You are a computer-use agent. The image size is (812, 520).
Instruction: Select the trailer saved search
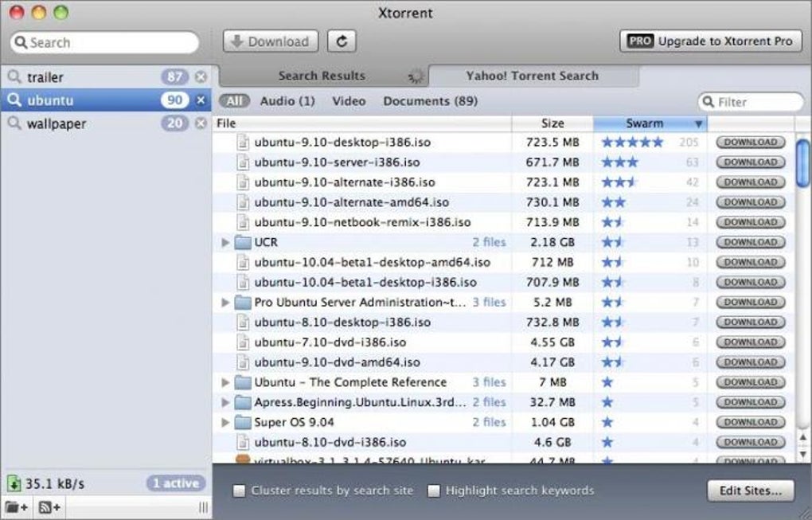click(106, 77)
